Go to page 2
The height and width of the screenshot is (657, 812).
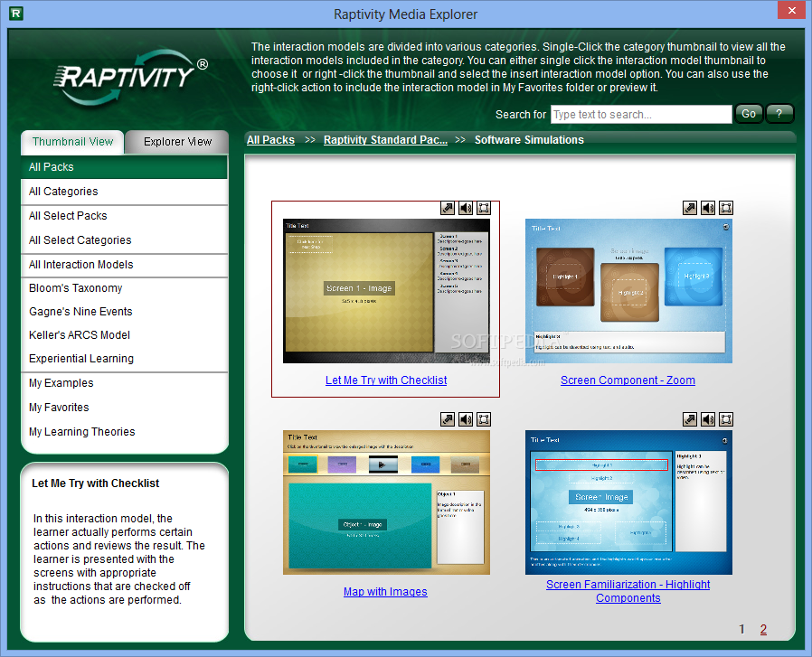[x=763, y=629]
